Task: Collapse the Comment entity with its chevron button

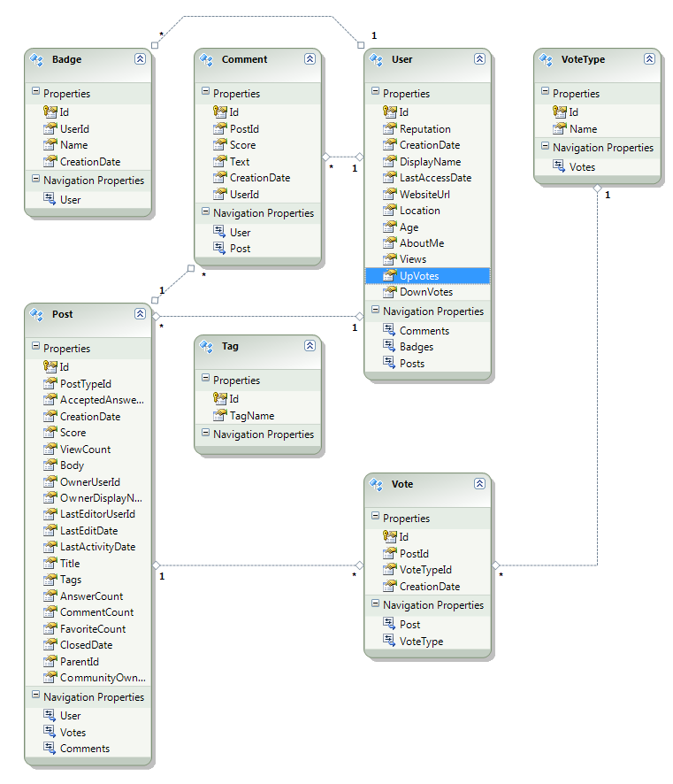Action: pyautogui.click(x=310, y=59)
